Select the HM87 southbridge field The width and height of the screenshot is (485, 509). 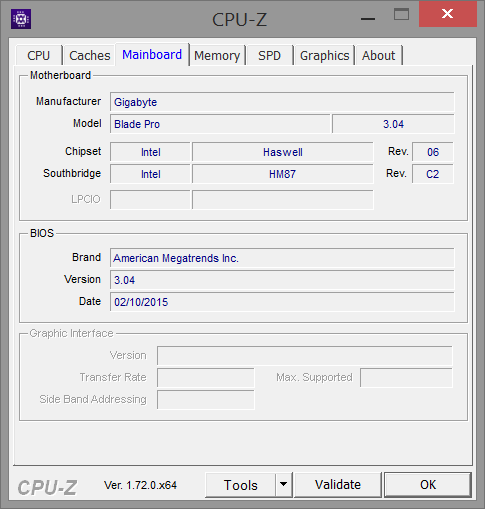point(283,174)
